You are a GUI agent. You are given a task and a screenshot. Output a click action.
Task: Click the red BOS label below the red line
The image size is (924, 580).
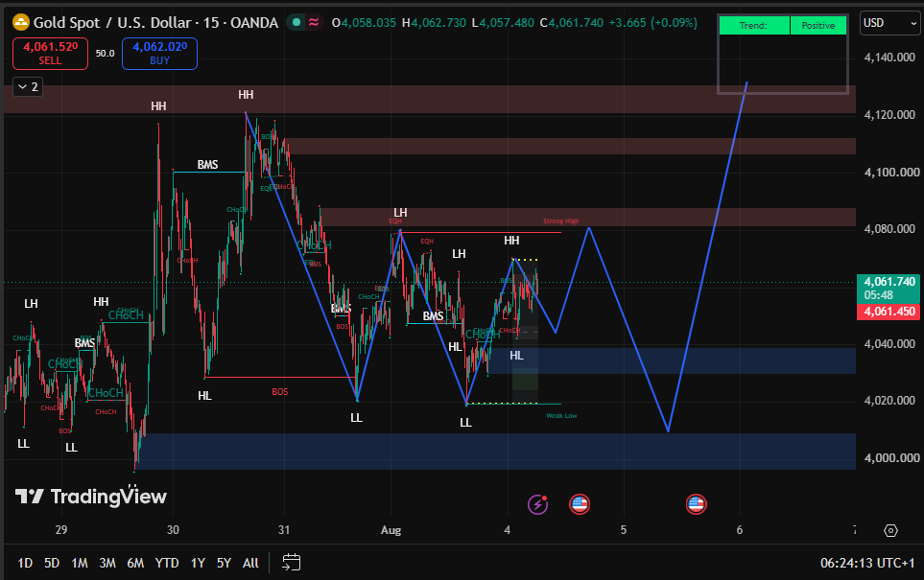[x=280, y=391]
